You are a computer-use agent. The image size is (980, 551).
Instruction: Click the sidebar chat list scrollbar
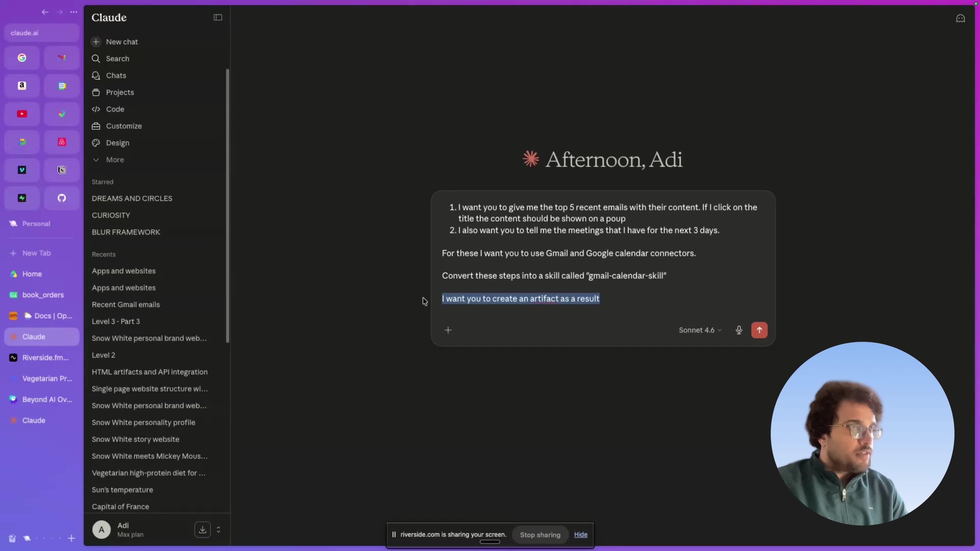point(227,205)
